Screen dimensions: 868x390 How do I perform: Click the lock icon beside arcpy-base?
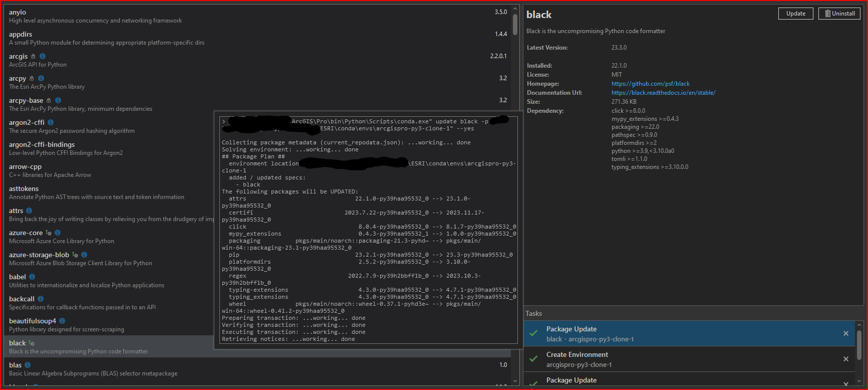[x=49, y=100]
